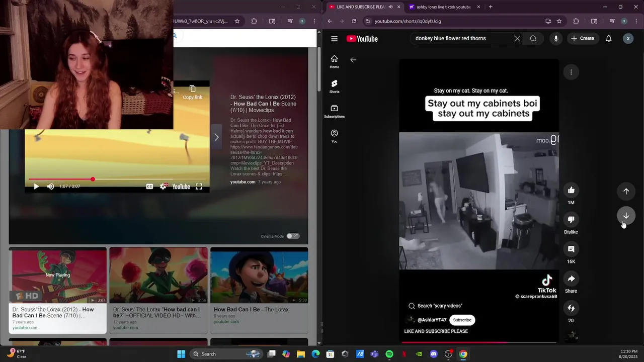Open Subscriptions in the YouTube sidebar
644x362 pixels.
click(x=334, y=112)
